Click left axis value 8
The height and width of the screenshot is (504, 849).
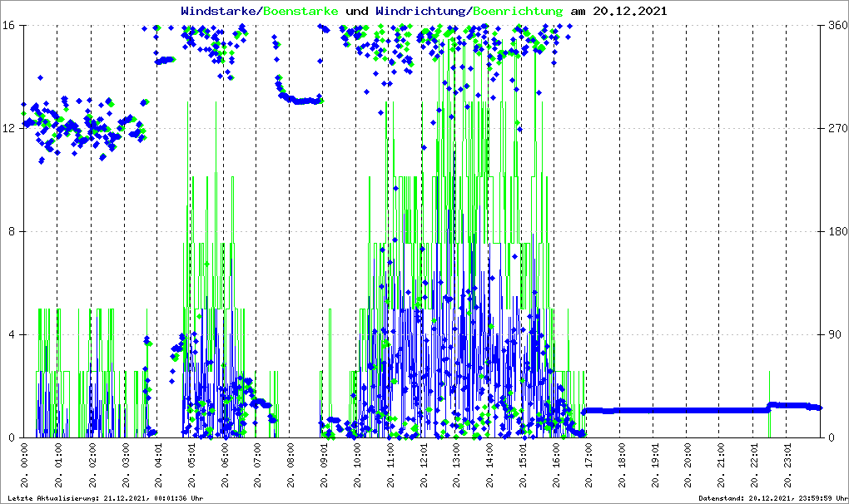click(11, 232)
